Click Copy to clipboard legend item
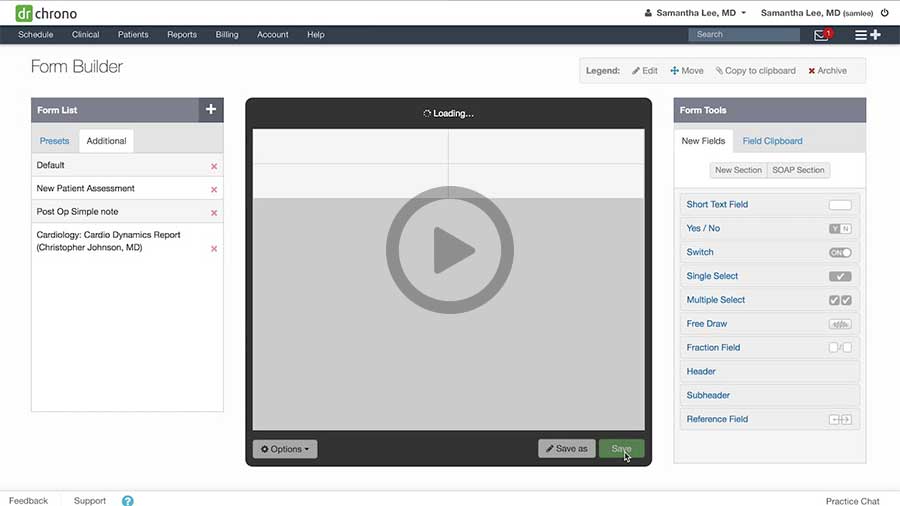The image size is (900, 506). [x=755, y=71]
